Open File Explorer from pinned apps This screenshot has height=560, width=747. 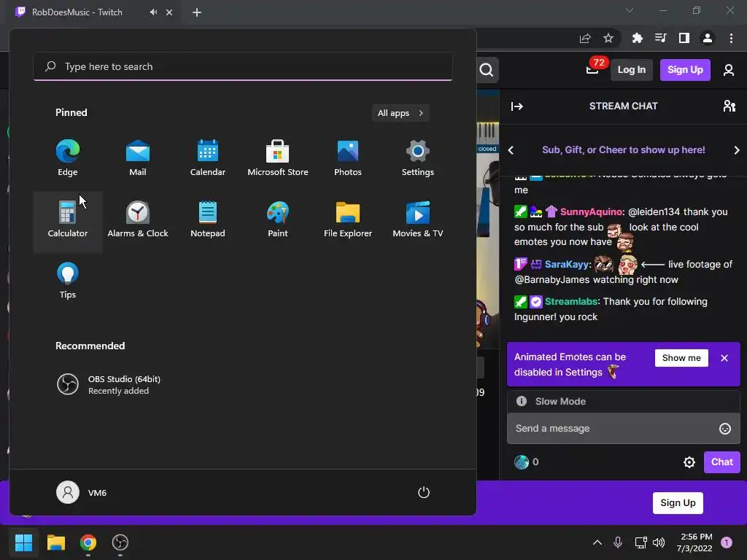click(348, 220)
